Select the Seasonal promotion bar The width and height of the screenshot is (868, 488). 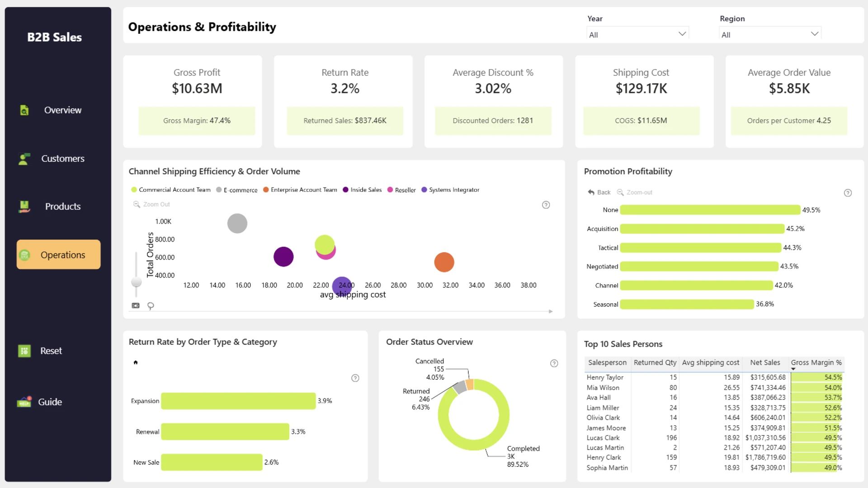point(687,305)
